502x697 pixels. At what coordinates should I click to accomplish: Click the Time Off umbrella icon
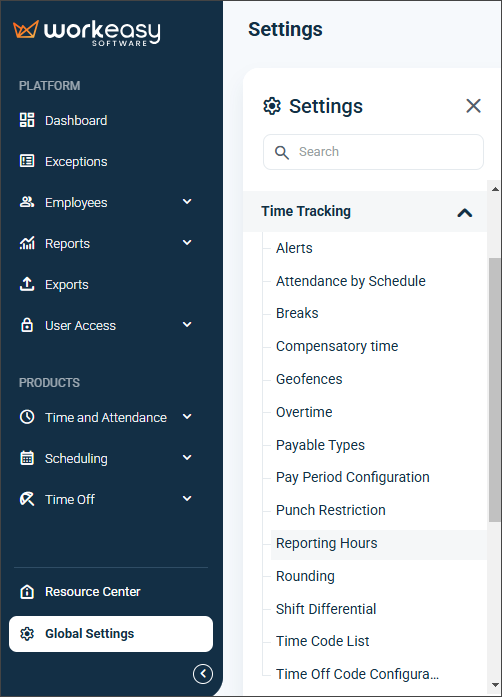tap(27, 499)
